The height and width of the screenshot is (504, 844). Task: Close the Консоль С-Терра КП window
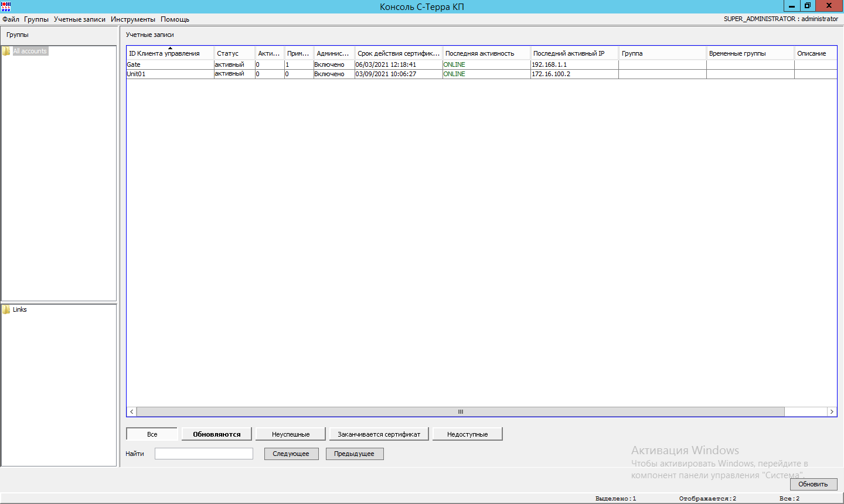click(829, 6)
